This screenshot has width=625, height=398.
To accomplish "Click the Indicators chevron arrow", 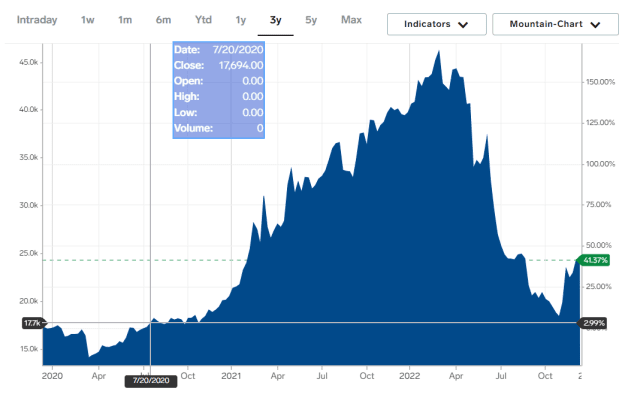I will pos(463,25).
